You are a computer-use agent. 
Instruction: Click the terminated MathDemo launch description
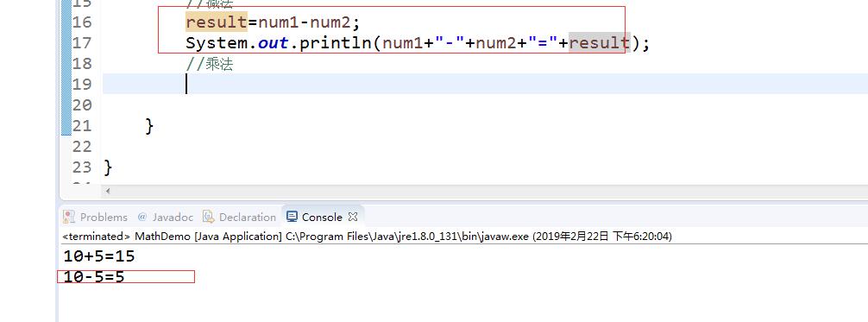coord(367,236)
